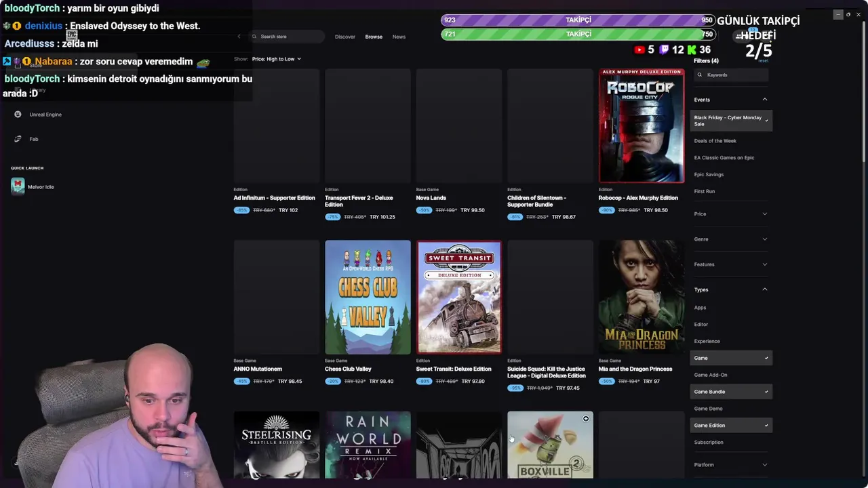Viewport: 868px width, 488px height.
Task: Click the TRY 98.67 price text
Action: tap(564, 217)
